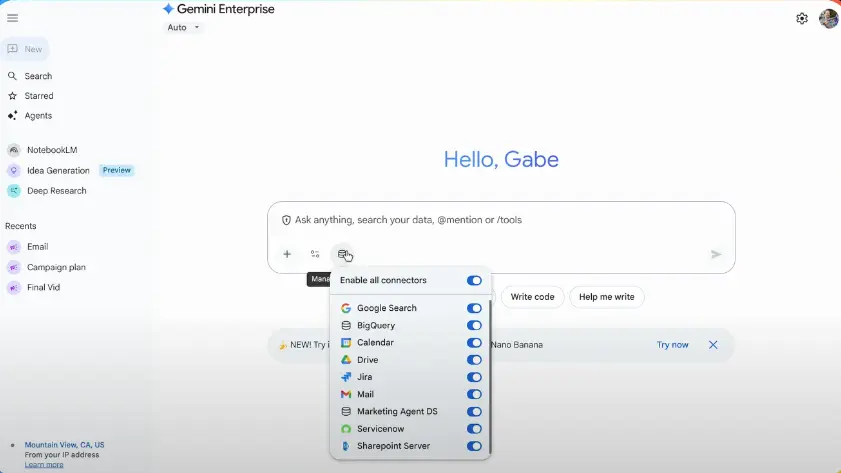Open the Starred section

coord(39,96)
